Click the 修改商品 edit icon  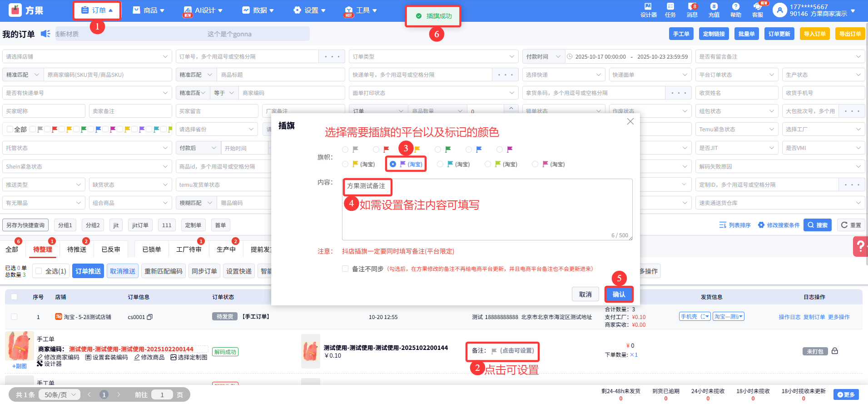[137, 357]
